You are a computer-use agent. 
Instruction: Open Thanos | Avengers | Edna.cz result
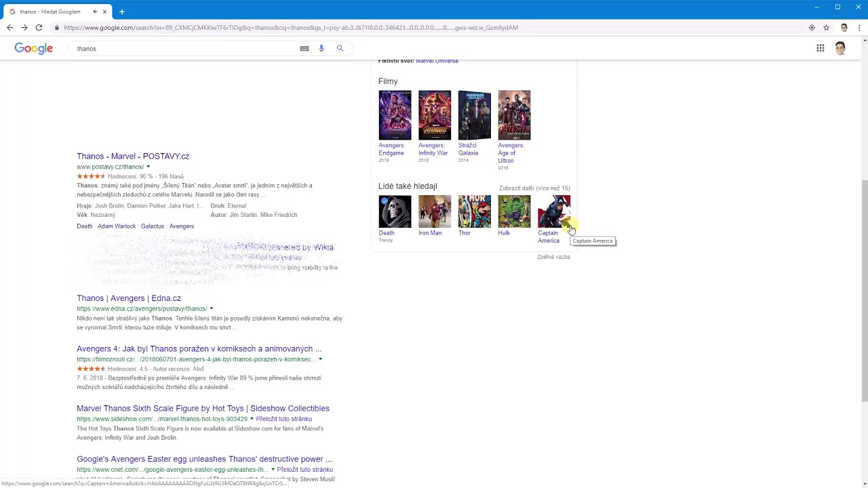[129, 298]
